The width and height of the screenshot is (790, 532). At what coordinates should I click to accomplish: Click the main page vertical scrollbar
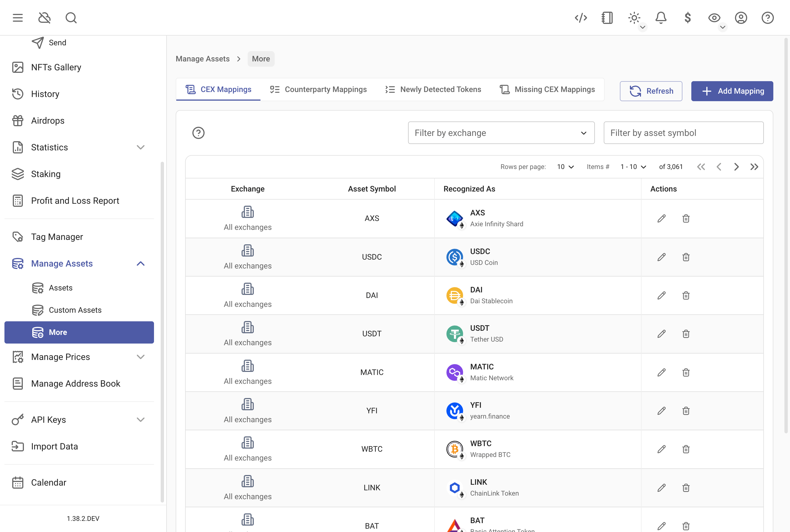786,235
